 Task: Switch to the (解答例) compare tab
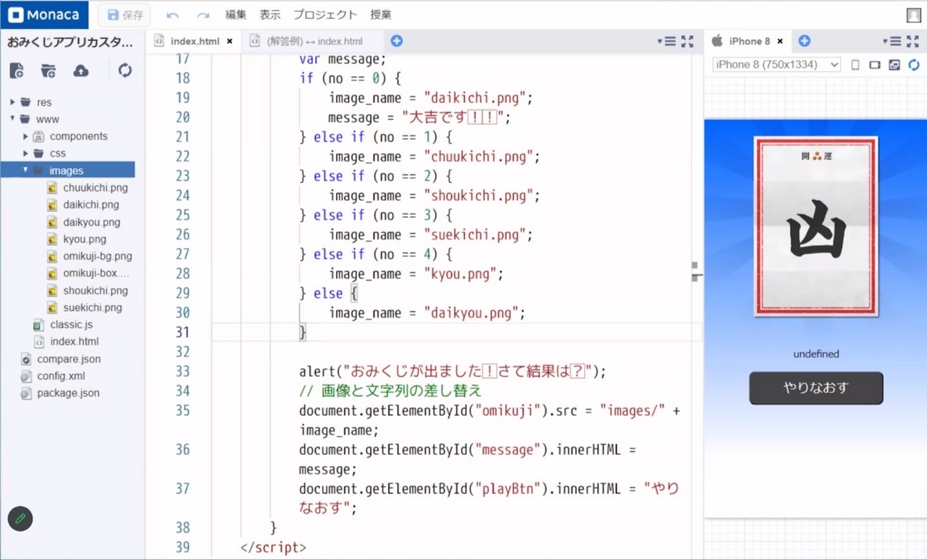(314, 41)
